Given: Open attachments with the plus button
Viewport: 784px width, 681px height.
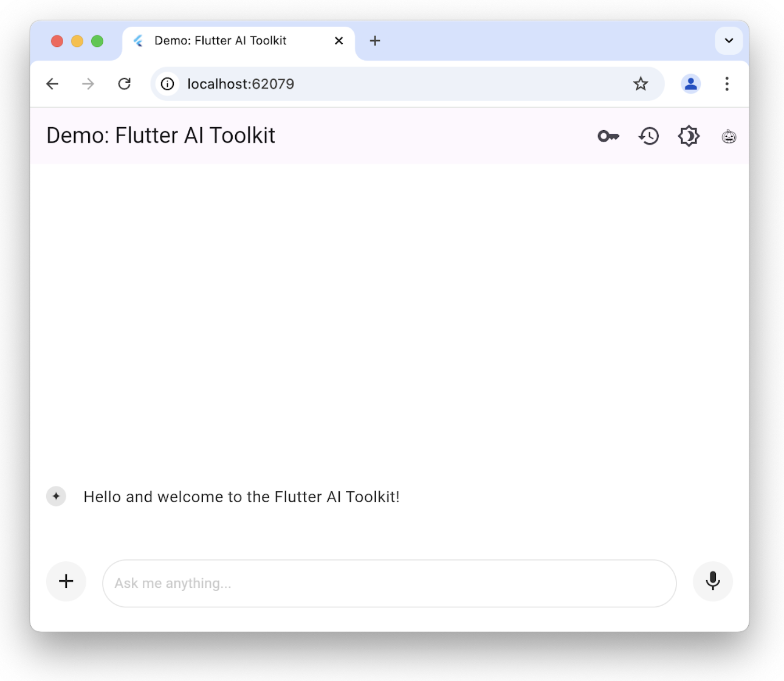Looking at the screenshot, I should [x=66, y=581].
